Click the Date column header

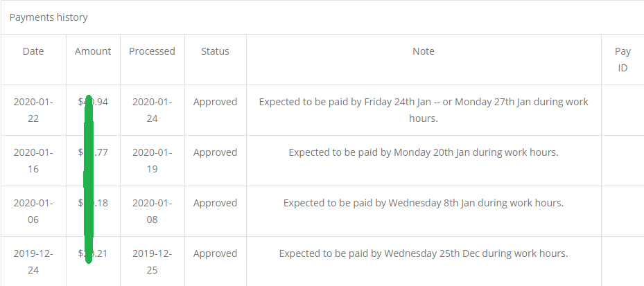33,51
